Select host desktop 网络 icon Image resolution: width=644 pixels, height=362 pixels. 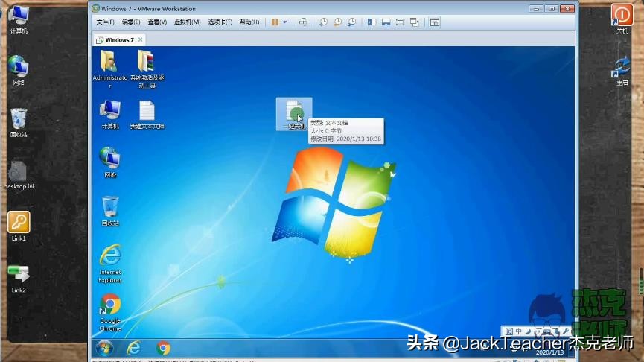pyautogui.click(x=19, y=70)
